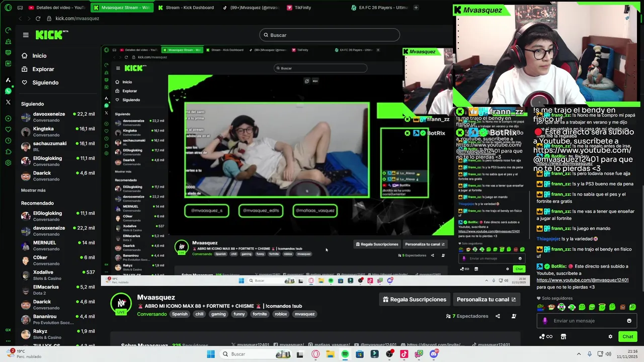Go to Inicio in Kick sidebar
The width and height of the screenshot is (644, 362).
pos(34,56)
